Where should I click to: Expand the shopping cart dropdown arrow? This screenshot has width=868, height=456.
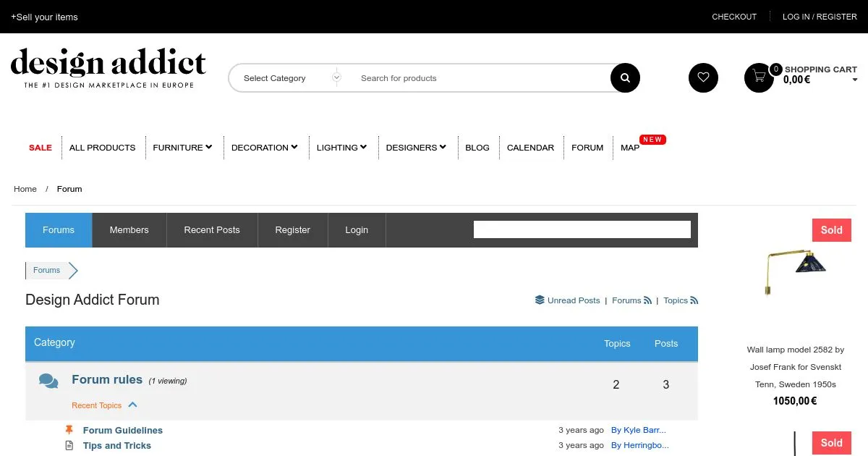coord(855,80)
